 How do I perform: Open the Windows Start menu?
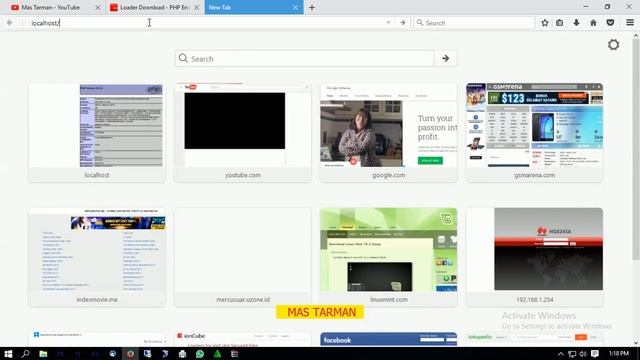[x=8, y=353]
